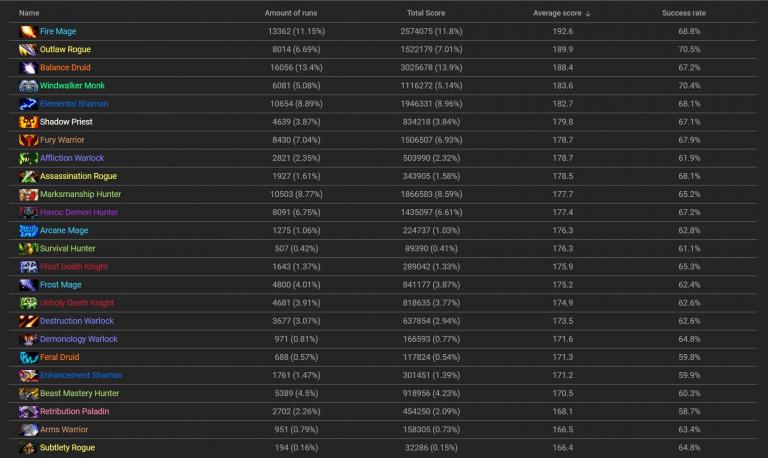The height and width of the screenshot is (458, 768).
Task: Select the Arms Warrior table row
Action: pos(383,430)
